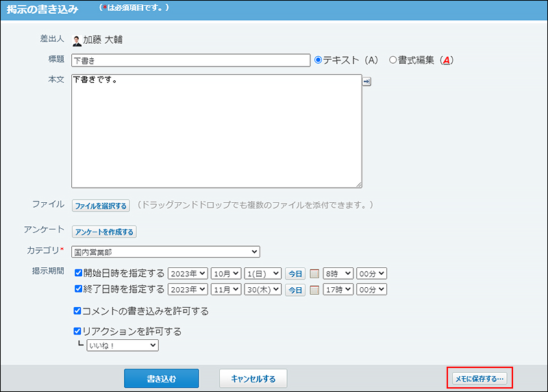Open start month dropdown showing 10月
The height and width of the screenshot is (392, 548).
(226, 273)
